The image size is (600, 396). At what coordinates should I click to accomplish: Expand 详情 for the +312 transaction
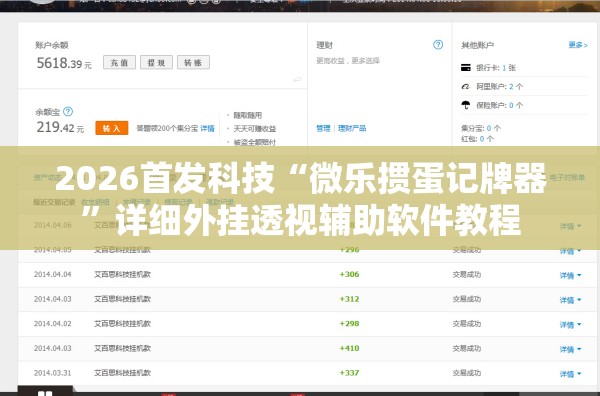click(x=570, y=300)
